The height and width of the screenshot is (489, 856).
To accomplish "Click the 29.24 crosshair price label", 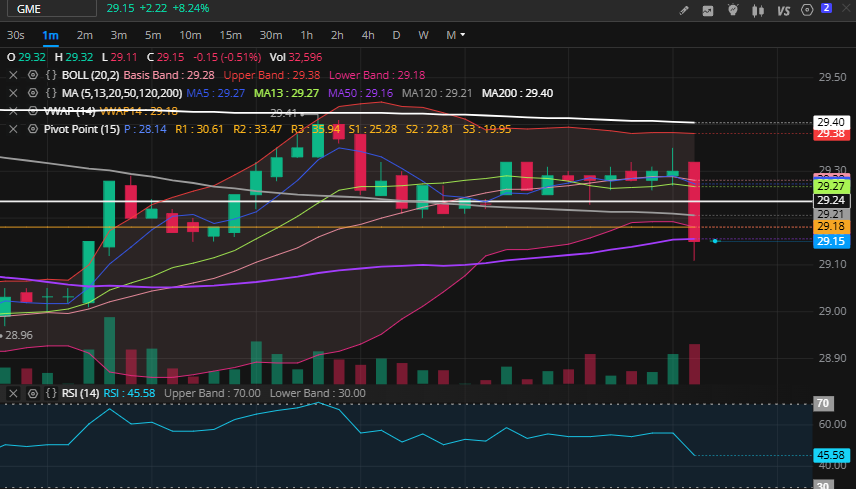I will pyautogui.click(x=831, y=200).
